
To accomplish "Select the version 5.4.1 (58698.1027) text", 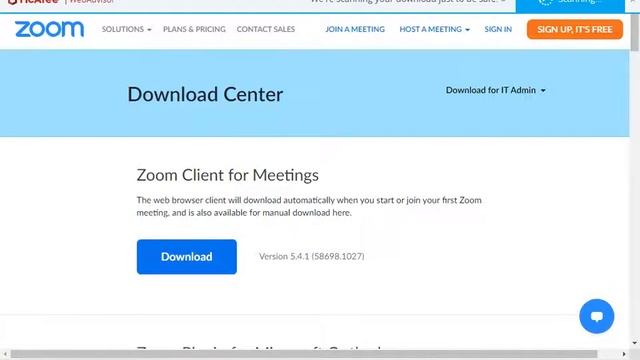I will [312, 256].
